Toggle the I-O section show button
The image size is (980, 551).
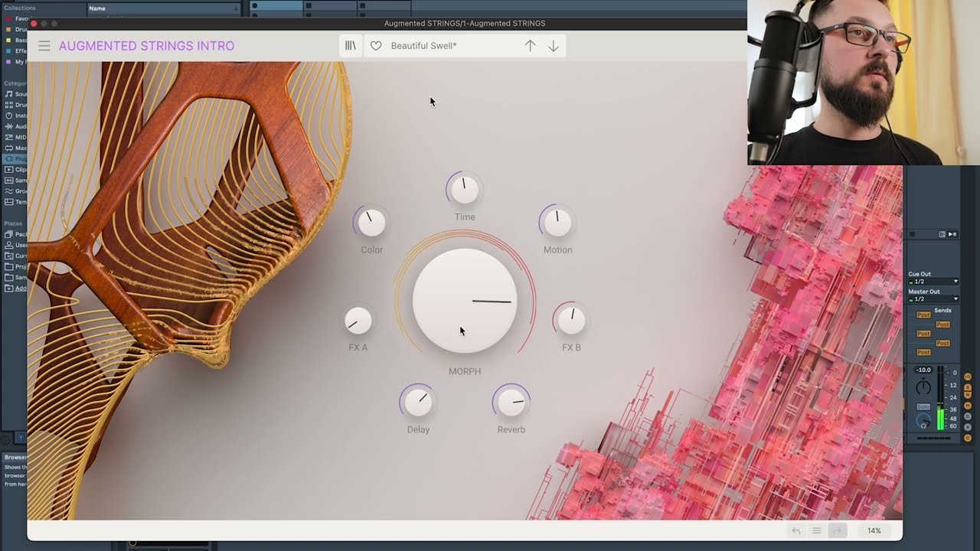pos(968,377)
